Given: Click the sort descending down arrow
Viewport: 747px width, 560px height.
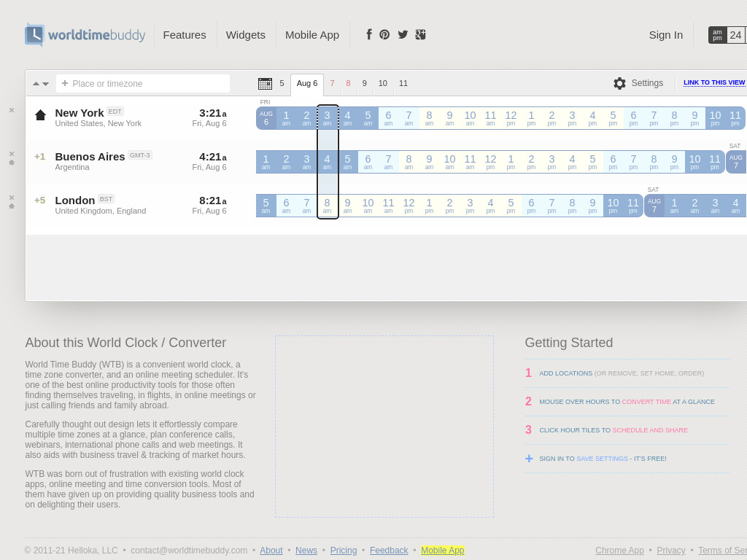Looking at the screenshot, I should coord(46,84).
